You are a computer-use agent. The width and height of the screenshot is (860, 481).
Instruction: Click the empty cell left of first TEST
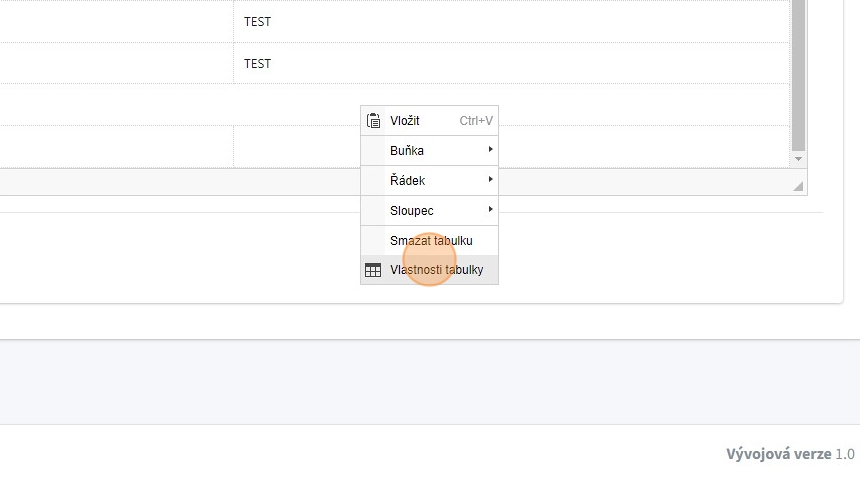click(115, 22)
